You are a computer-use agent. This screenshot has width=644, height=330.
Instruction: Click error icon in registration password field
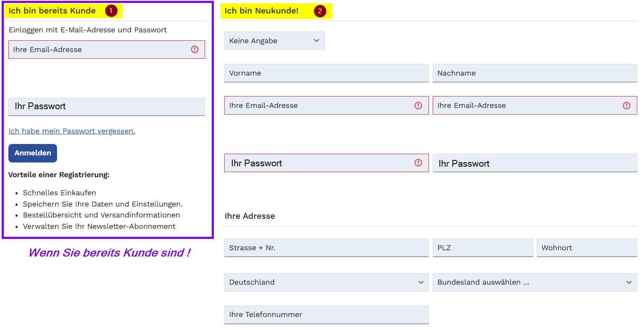click(418, 163)
